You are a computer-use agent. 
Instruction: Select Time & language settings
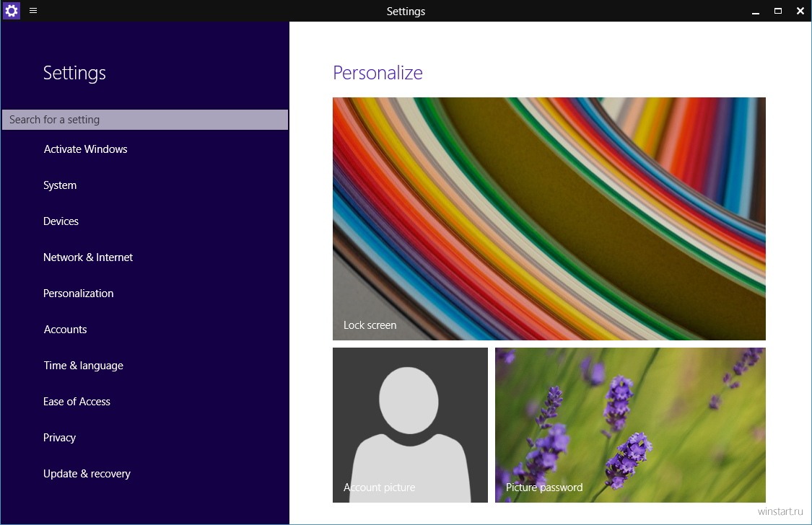(84, 366)
